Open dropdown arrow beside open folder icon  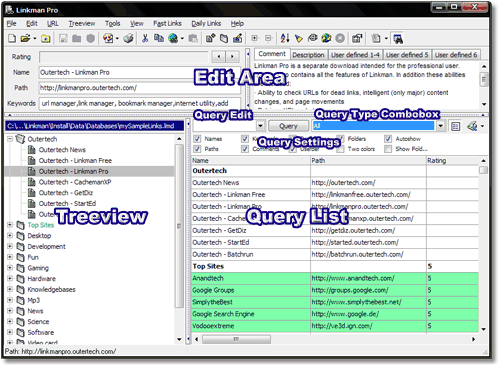click(x=34, y=39)
